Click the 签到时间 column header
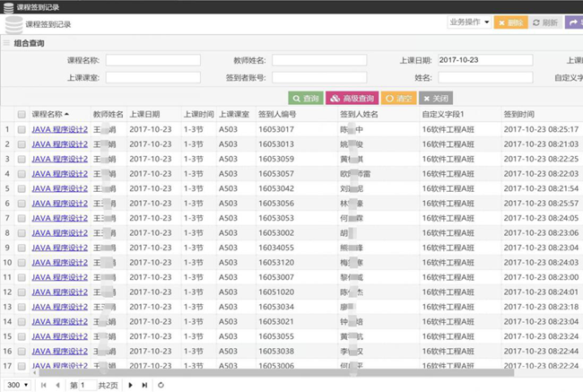583x392 pixels. click(x=518, y=115)
